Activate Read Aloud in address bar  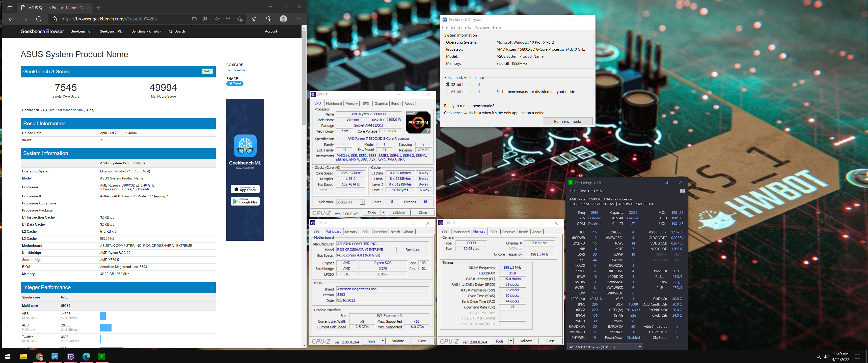click(x=217, y=19)
